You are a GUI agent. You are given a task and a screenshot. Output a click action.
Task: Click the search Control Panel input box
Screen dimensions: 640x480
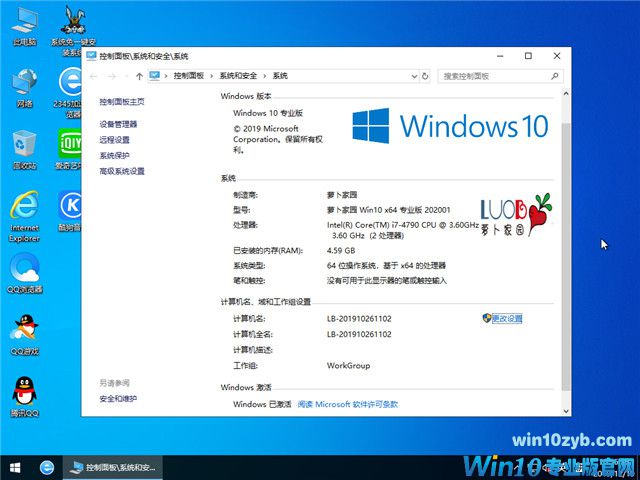click(495, 76)
